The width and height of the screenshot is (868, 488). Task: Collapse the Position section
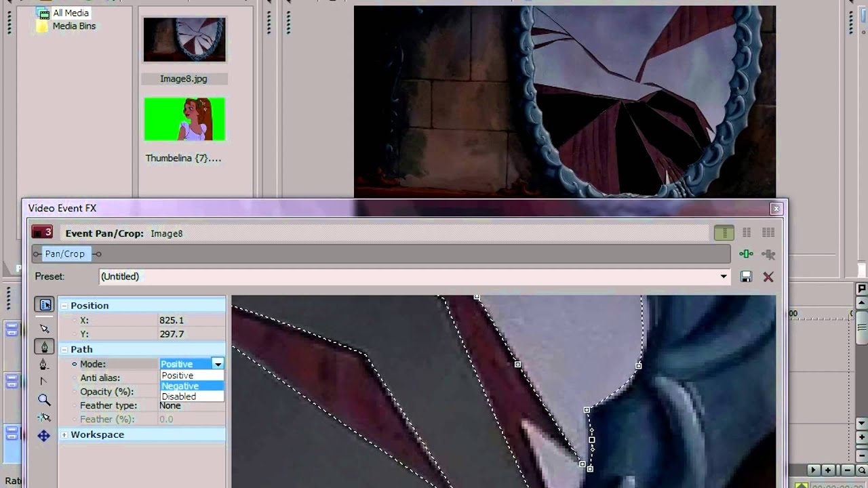(x=64, y=306)
